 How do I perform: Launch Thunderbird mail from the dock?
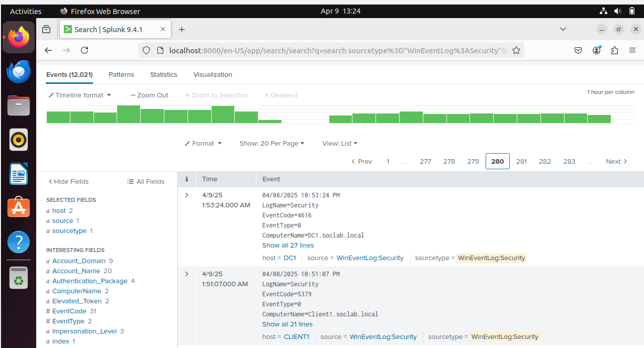19,72
